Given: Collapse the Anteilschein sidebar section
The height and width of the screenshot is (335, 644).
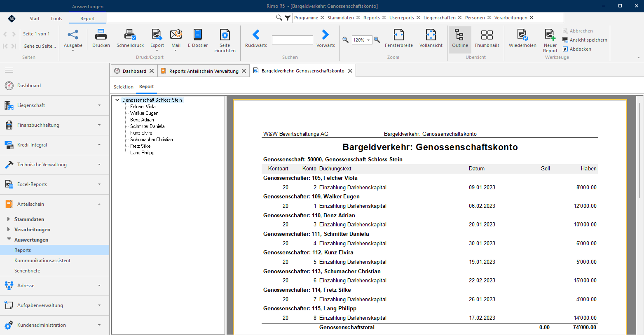Looking at the screenshot, I should 54,204.
